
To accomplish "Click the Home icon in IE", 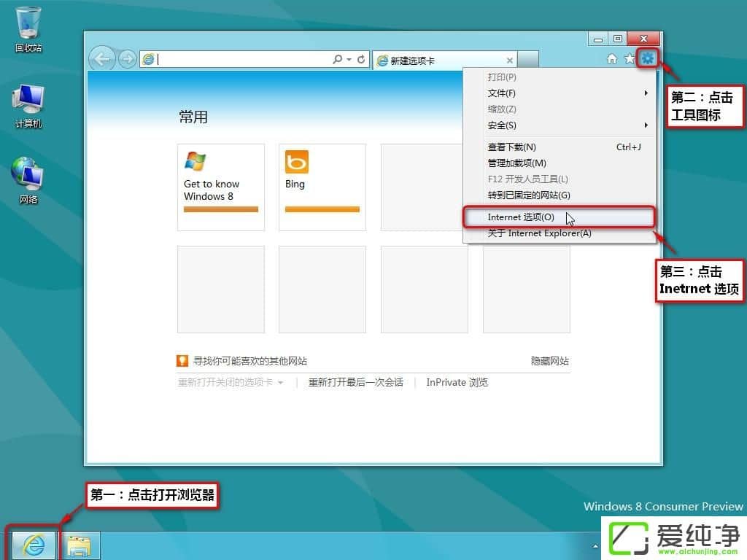I will (611, 58).
